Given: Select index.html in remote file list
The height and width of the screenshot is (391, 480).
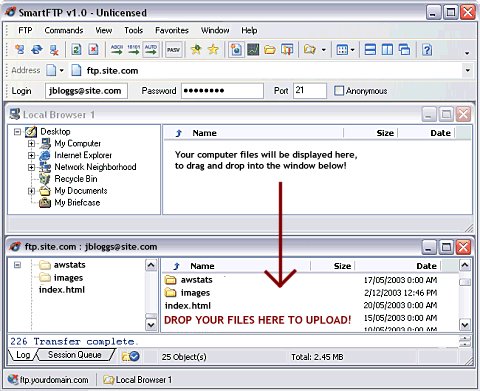Looking at the screenshot, I should click(188, 306).
